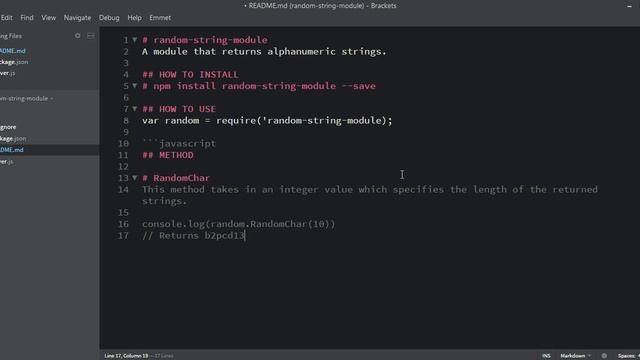This screenshot has width=640, height=360.
Task: Click the '// Returns b2pcd13' comment line
Action: tap(193, 236)
